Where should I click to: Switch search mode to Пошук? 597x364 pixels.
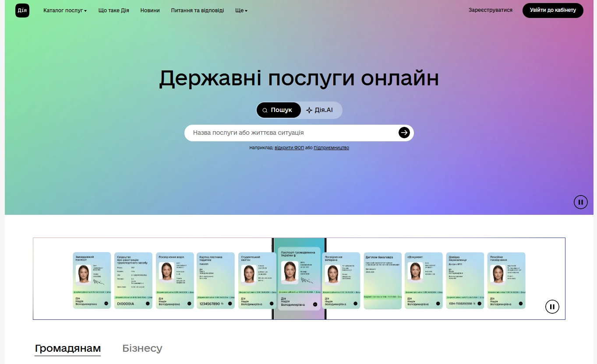[279, 110]
